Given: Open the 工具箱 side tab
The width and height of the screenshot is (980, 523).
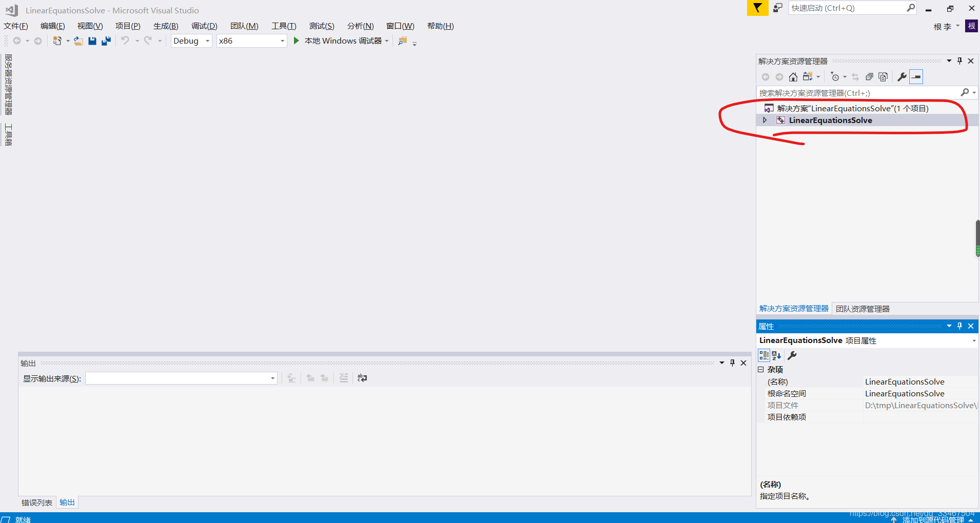Looking at the screenshot, I should pos(8,134).
